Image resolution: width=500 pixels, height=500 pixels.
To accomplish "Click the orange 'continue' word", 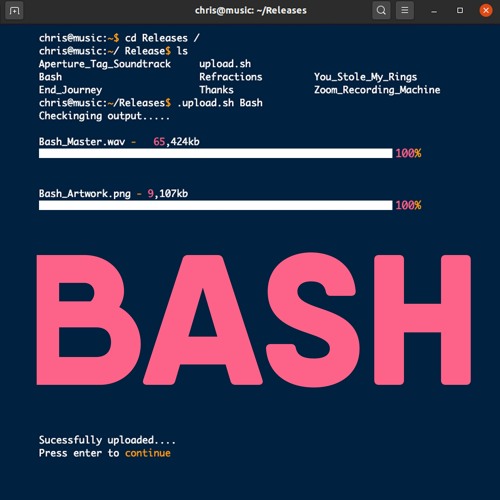I will pos(148,453).
